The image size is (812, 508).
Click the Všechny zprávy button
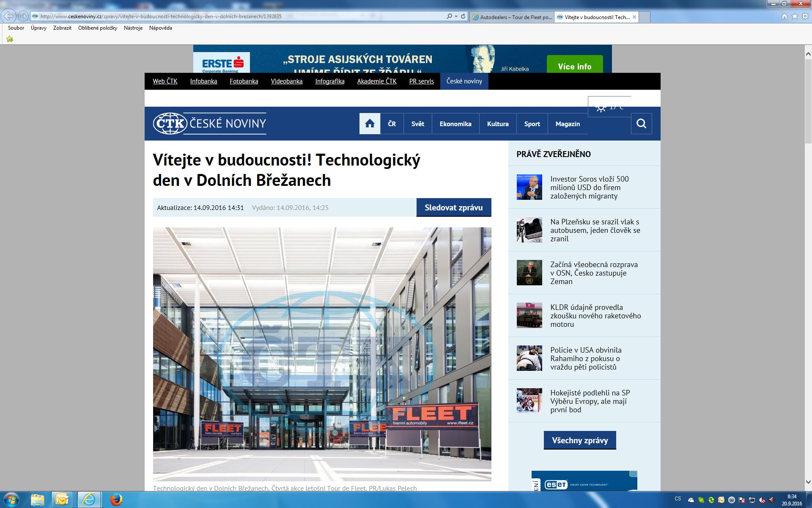pyautogui.click(x=580, y=440)
